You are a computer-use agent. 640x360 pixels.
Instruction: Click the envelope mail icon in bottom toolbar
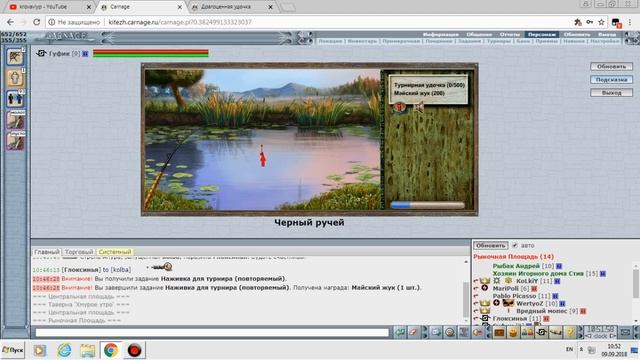(625, 333)
